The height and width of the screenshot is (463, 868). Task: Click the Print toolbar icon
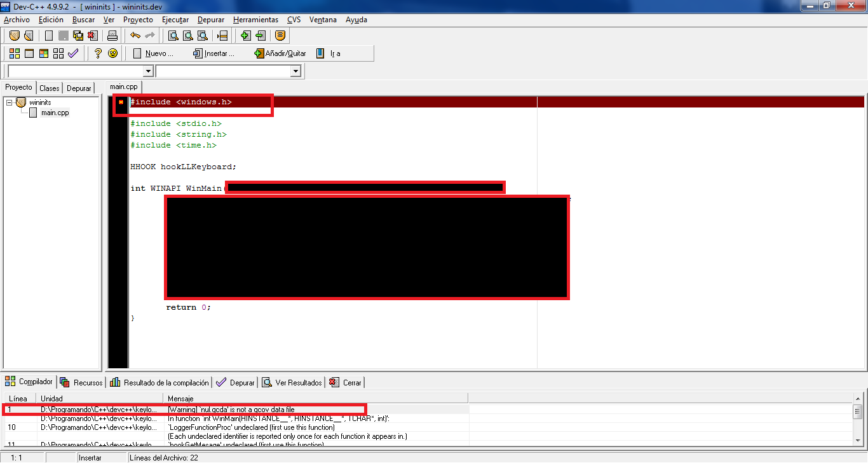point(112,36)
